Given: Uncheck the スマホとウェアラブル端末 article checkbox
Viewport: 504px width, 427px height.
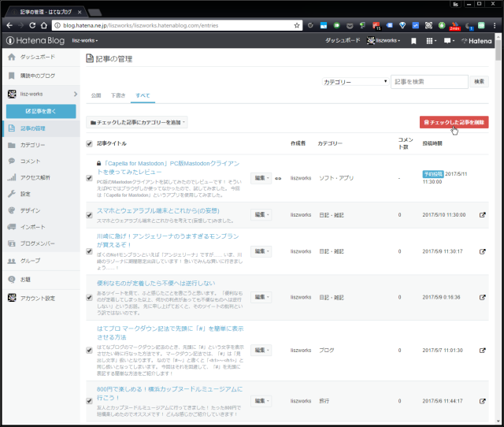Looking at the screenshot, I should click(x=89, y=215).
